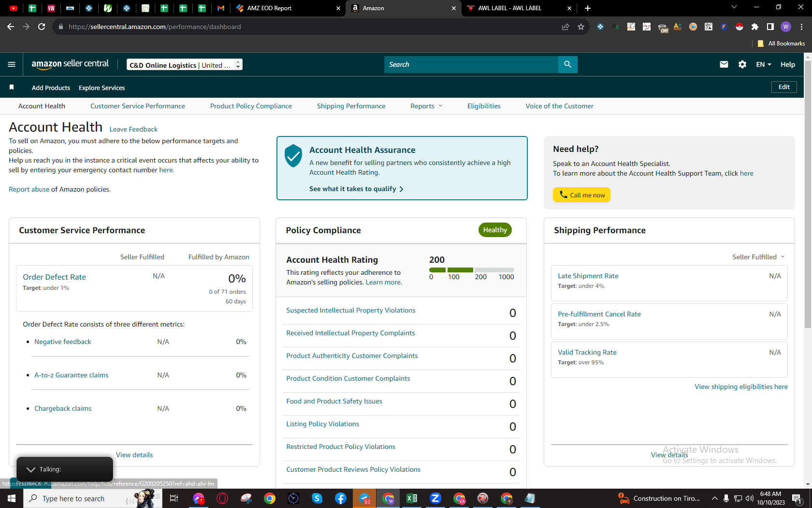The image size is (812, 508).
Task: Open See what it takes to qualify
Action: 356,189
